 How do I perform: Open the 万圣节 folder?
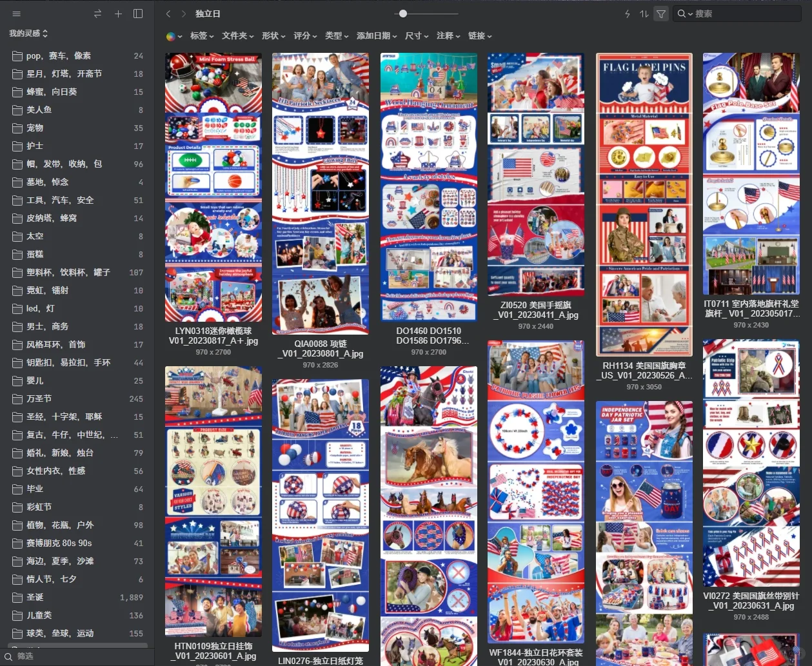[x=77, y=399]
